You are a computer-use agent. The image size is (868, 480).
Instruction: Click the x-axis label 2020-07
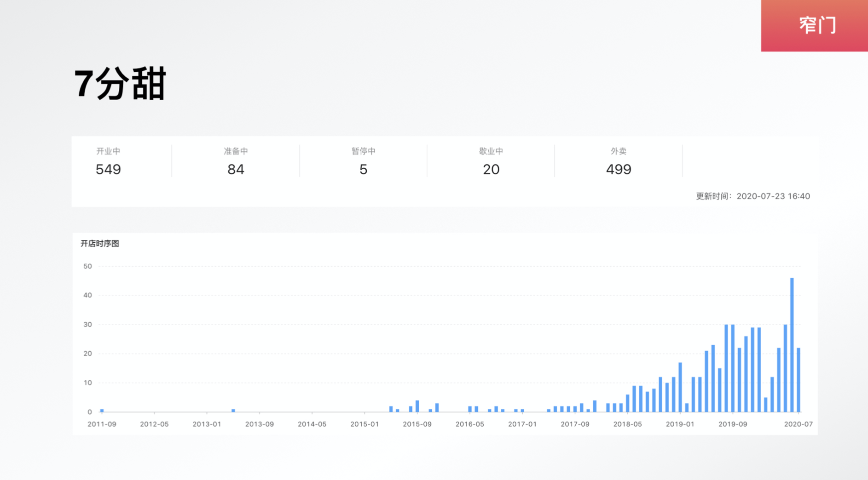(799, 424)
